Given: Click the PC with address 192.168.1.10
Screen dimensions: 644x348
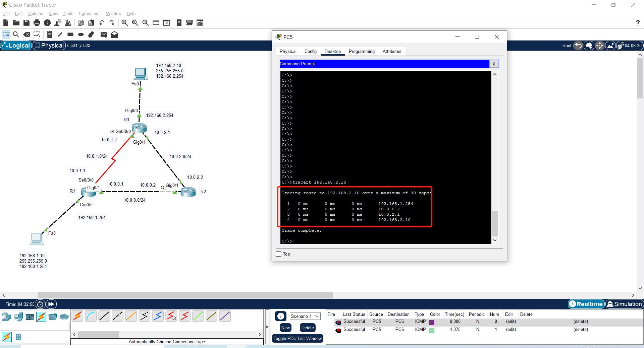Looking at the screenshot, I should tap(36, 238).
